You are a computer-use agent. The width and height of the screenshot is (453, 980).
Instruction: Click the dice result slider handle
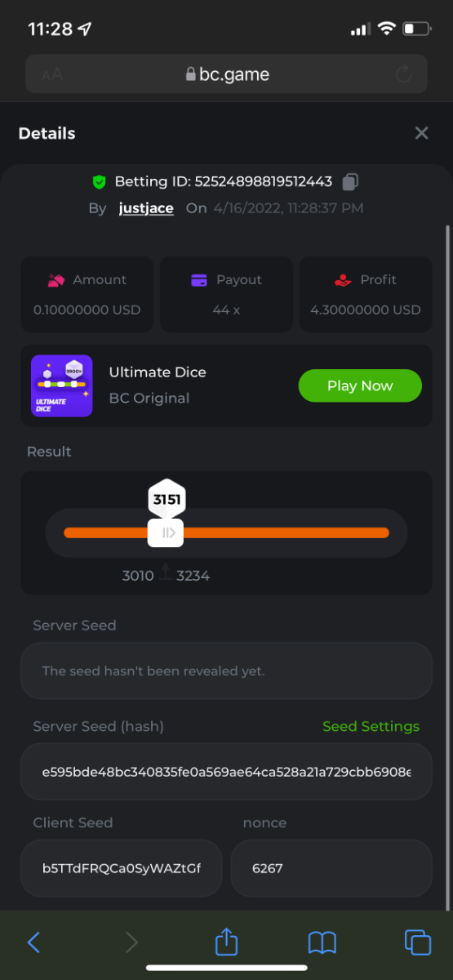(166, 532)
